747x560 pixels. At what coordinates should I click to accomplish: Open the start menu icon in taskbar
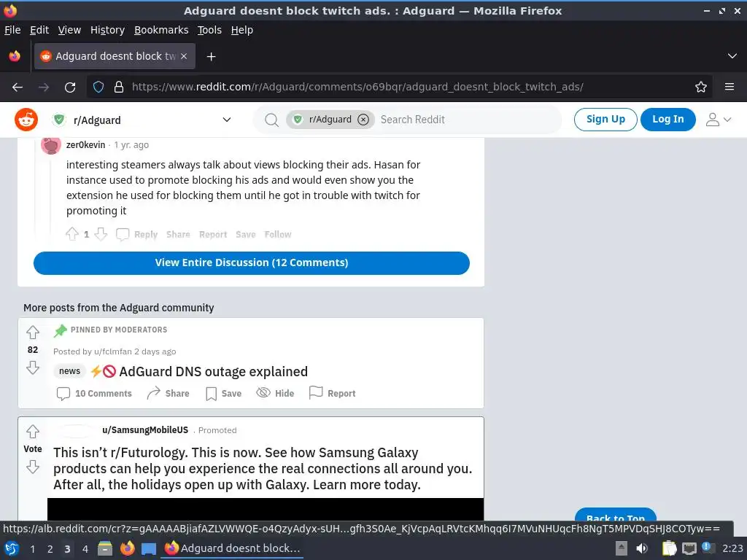[x=12, y=548]
